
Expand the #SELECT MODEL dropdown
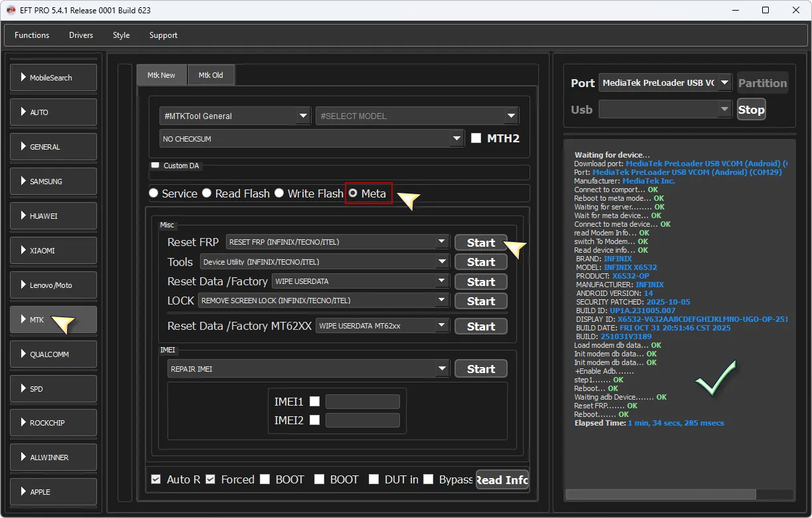pos(510,116)
